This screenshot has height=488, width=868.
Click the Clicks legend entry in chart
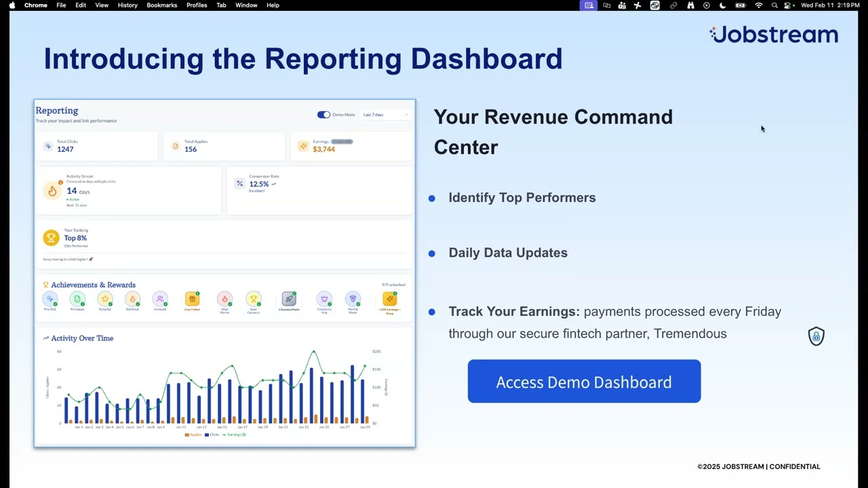(212, 434)
